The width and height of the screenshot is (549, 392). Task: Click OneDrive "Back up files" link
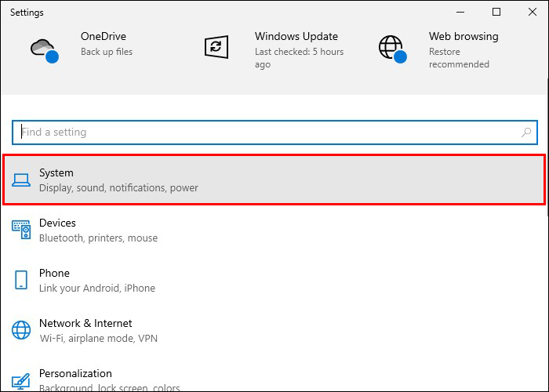click(x=107, y=52)
